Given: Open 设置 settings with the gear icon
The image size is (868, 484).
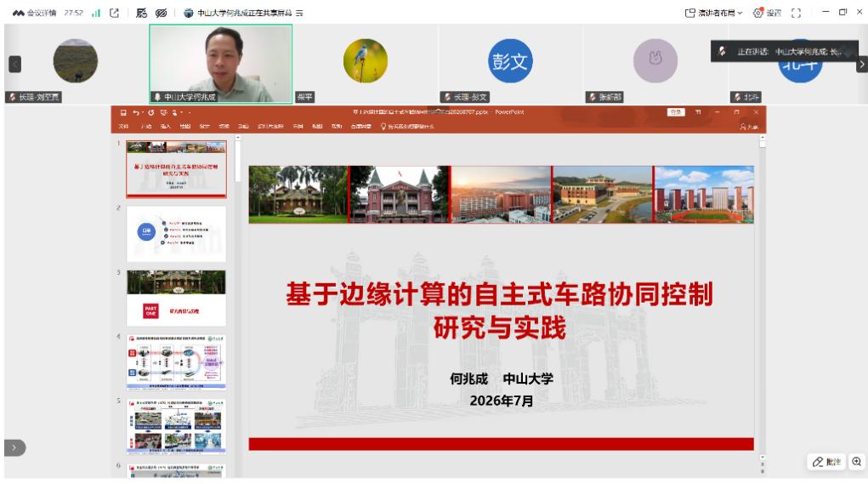Looking at the screenshot, I should (767, 13).
